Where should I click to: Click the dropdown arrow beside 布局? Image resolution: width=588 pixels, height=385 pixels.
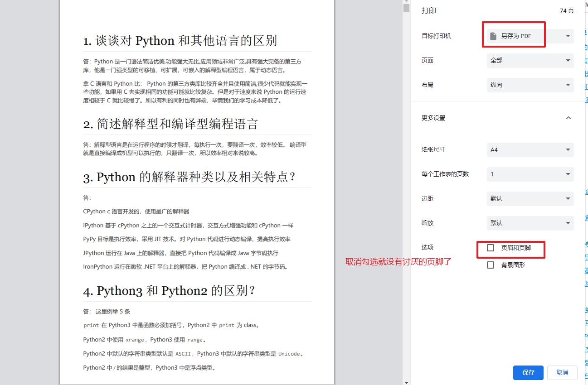tap(568, 85)
